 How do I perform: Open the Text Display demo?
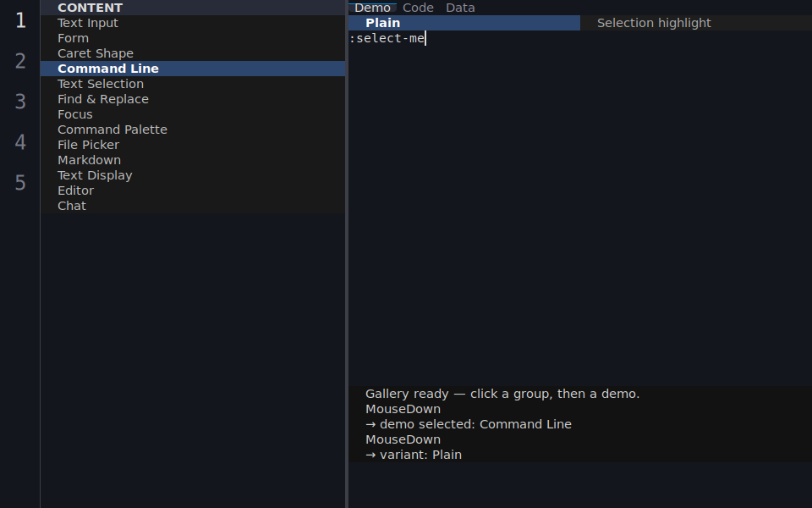[193, 175]
